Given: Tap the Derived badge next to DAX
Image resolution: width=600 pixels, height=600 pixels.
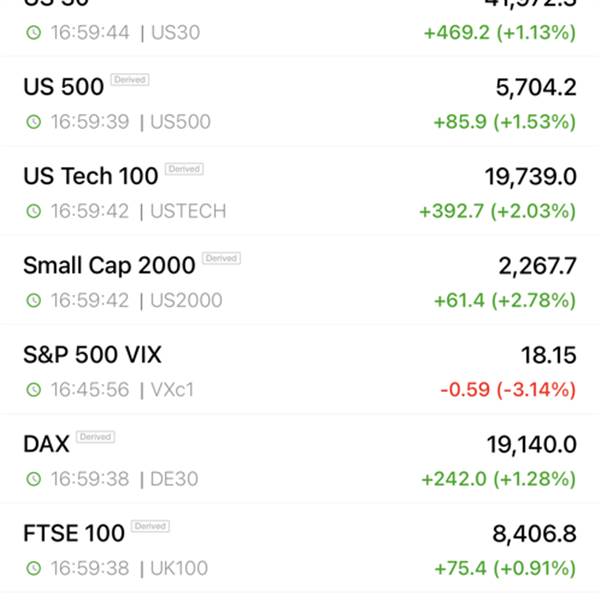Looking at the screenshot, I should [96, 437].
